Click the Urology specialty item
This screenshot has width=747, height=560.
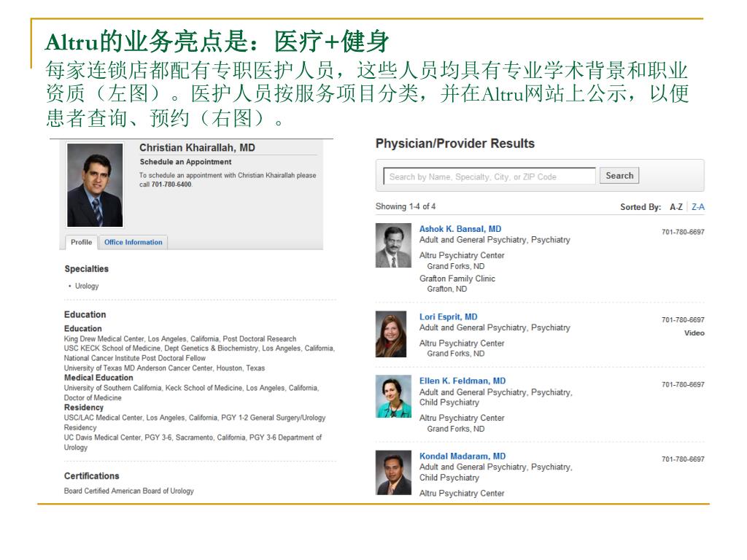[87, 286]
